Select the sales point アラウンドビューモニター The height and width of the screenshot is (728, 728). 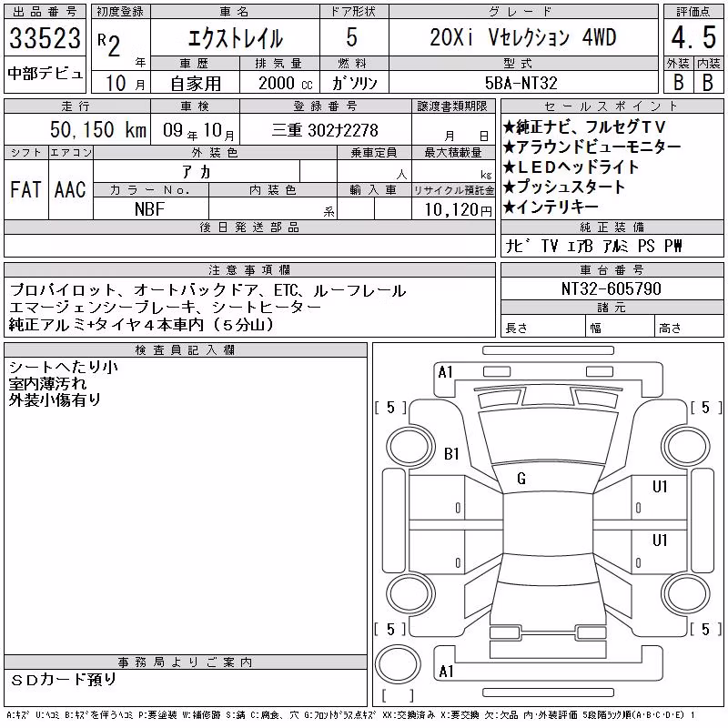click(592, 147)
